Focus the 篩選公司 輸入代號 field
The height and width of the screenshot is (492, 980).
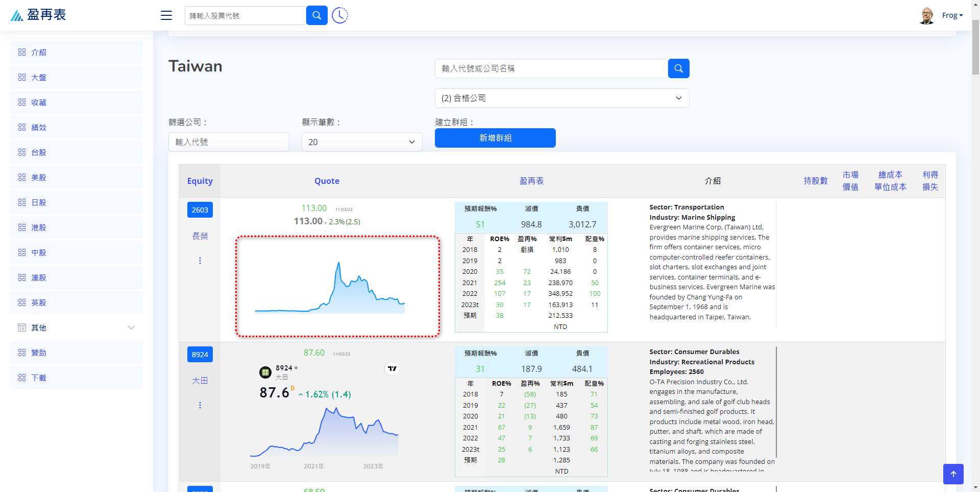[229, 142]
